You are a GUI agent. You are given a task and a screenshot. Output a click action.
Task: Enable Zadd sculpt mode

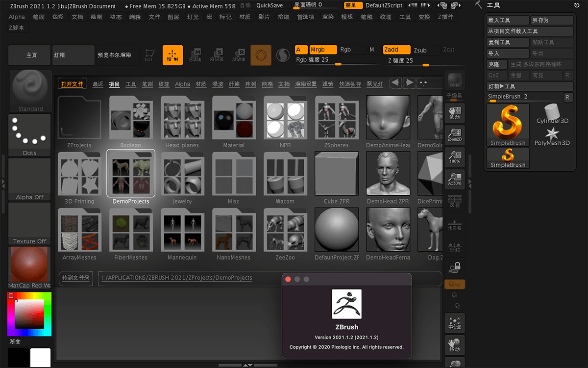[396, 50]
